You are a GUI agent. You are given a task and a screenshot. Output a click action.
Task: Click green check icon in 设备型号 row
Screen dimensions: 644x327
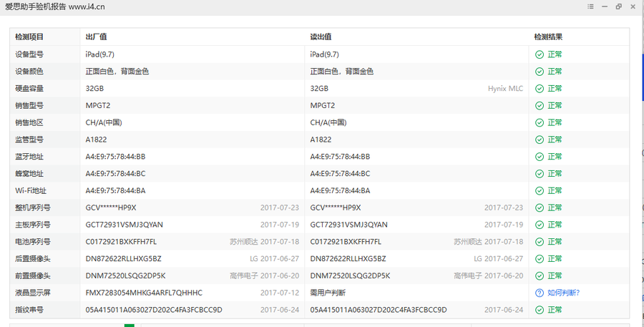540,54
